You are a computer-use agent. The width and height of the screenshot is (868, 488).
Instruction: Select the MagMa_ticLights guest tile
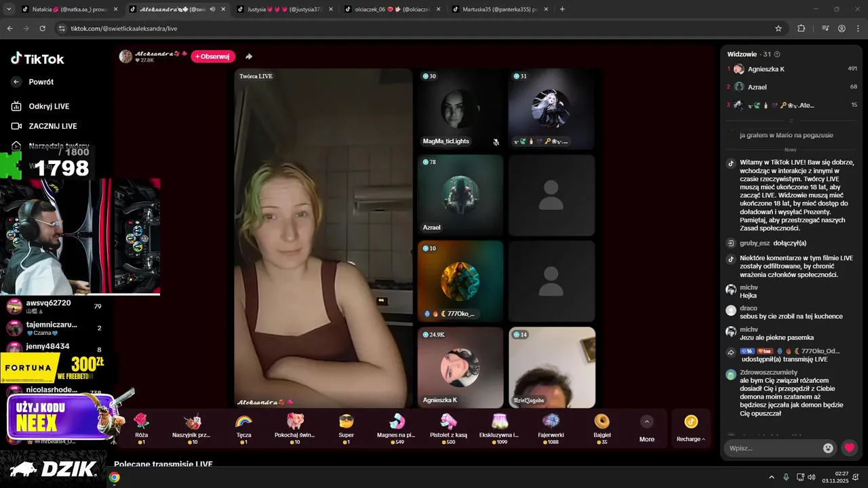460,109
